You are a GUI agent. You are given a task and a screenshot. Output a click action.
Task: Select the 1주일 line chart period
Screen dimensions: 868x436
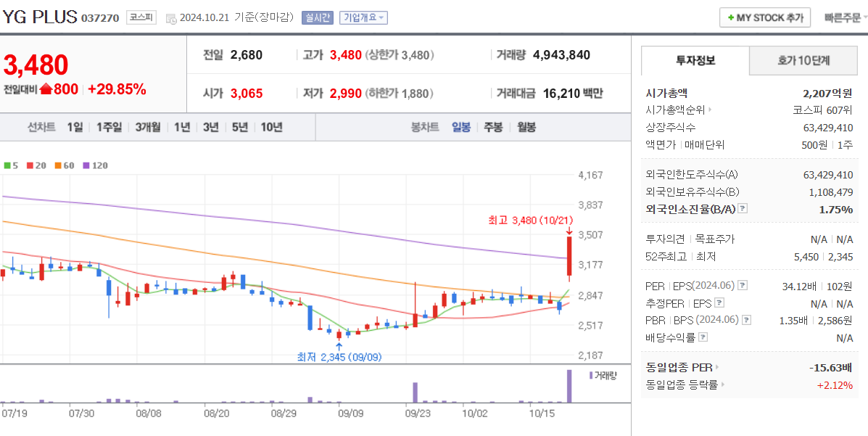109,128
